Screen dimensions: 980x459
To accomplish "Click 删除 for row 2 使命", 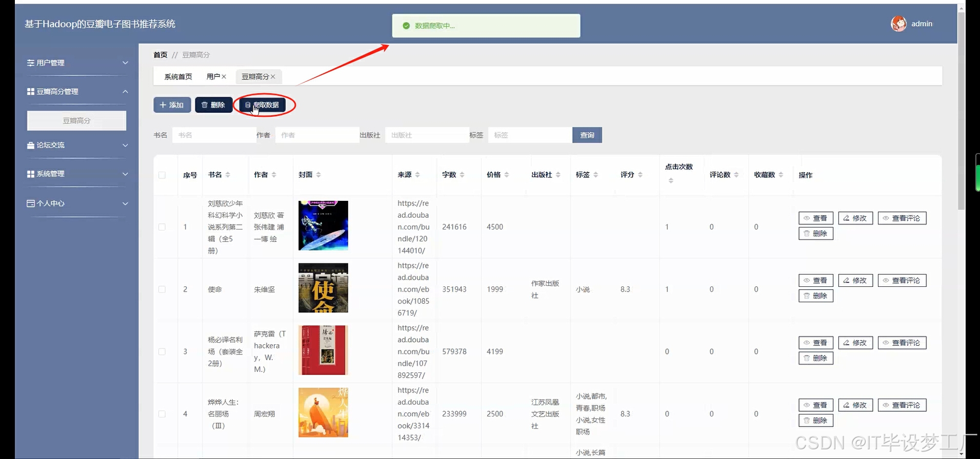I will pyautogui.click(x=816, y=296).
